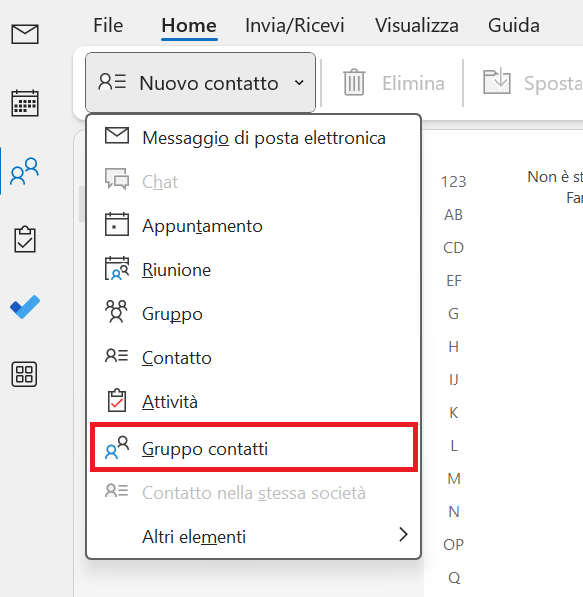Open the Tasks clipboard sidebar icon
583x597 pixels.
[25, 239]
